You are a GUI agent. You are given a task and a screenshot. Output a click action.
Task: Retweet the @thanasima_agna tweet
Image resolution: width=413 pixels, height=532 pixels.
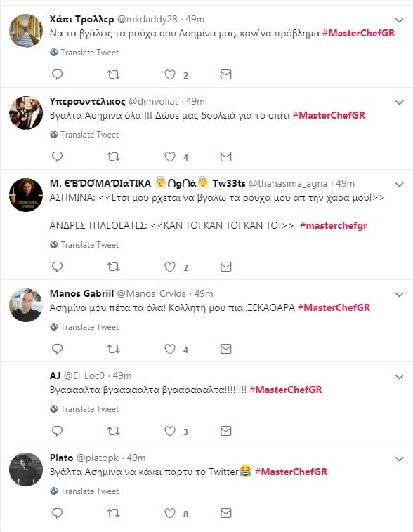(114, 267)
